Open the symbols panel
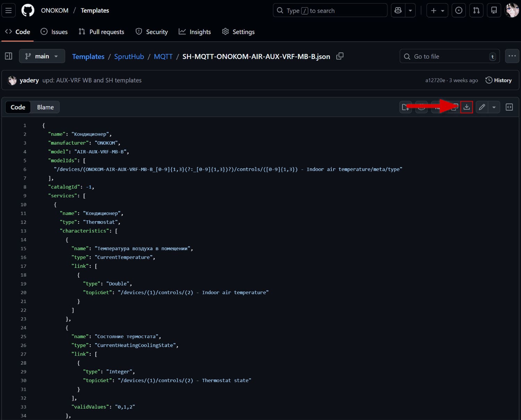Image resolution: width=521 pixels, height=420 pixels. pos(509,107)
